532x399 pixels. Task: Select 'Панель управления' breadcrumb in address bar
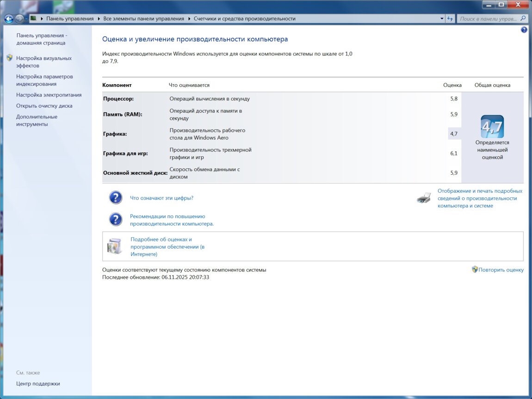(69, 19)
